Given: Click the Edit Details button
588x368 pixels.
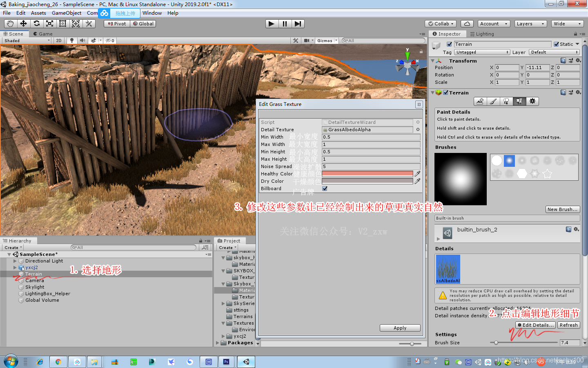Looking at the screenshot, I should [535, 325].
